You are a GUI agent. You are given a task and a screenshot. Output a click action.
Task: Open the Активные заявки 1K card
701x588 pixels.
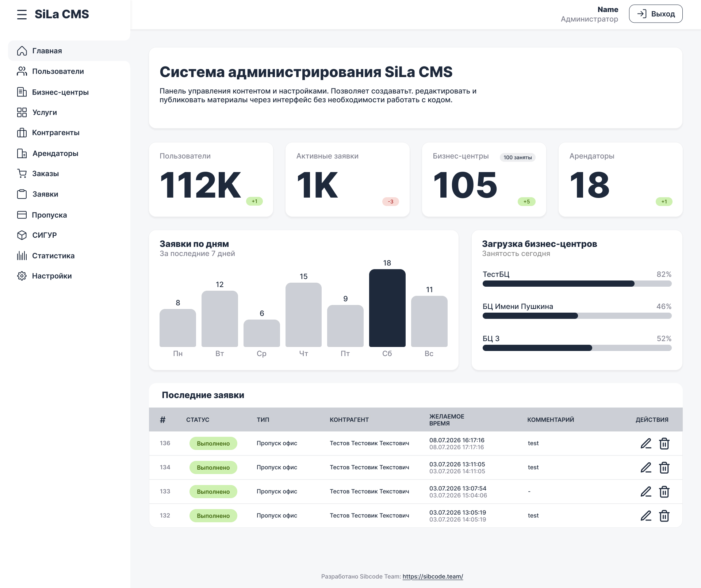(348, 179)
